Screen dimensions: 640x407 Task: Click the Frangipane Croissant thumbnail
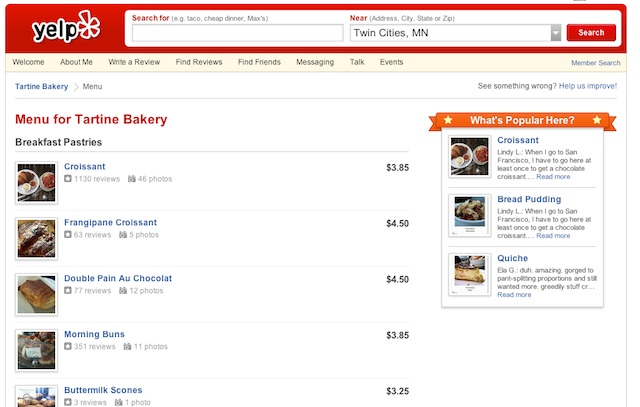36,238
